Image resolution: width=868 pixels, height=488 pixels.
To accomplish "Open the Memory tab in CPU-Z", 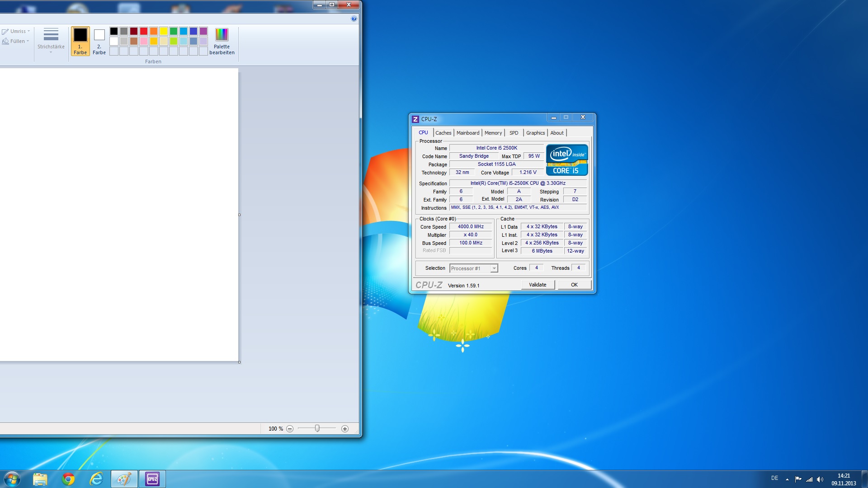I will coord(493,133).
